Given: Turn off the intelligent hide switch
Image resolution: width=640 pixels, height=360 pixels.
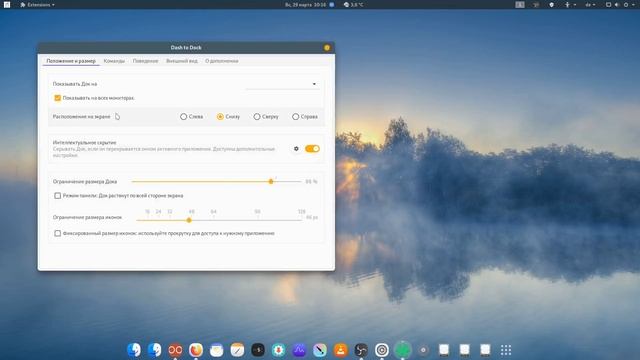Looking at the screenshot, I should 312,149.
